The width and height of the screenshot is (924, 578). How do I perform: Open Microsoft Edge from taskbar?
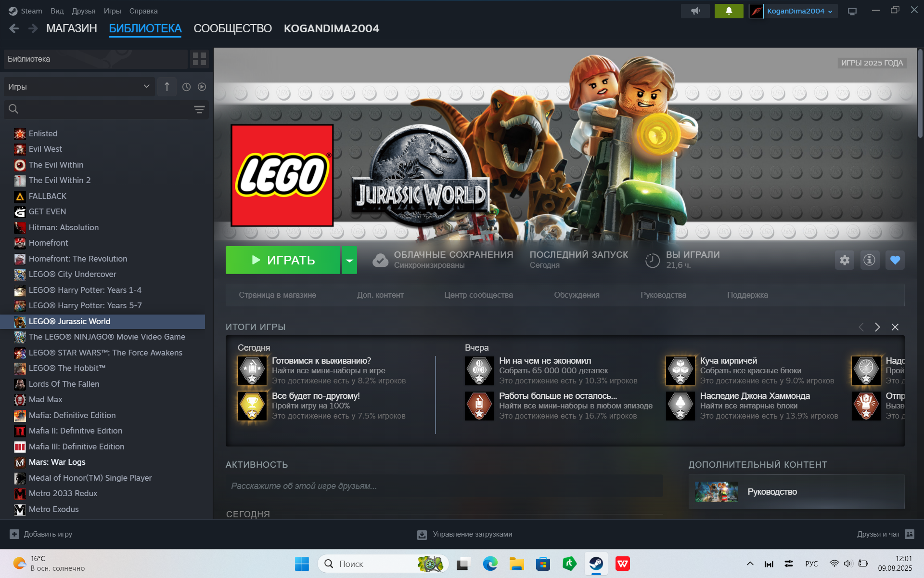tap(490, 564)
